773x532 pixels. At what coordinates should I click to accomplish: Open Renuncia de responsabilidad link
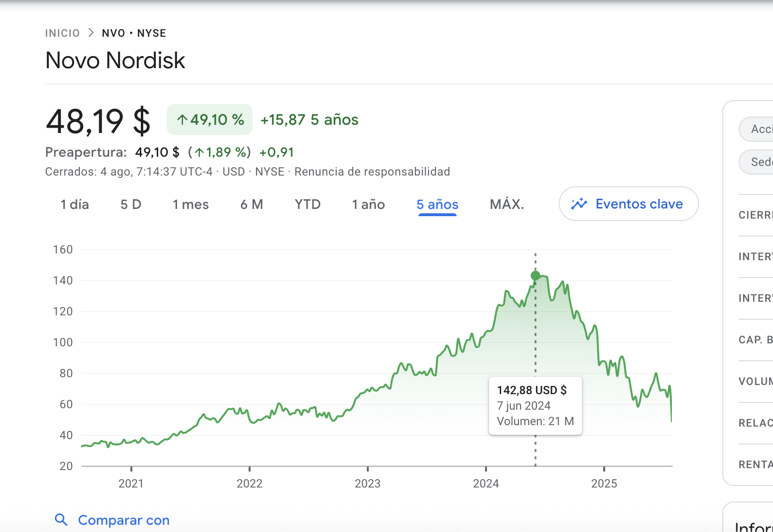click(372, 172)
